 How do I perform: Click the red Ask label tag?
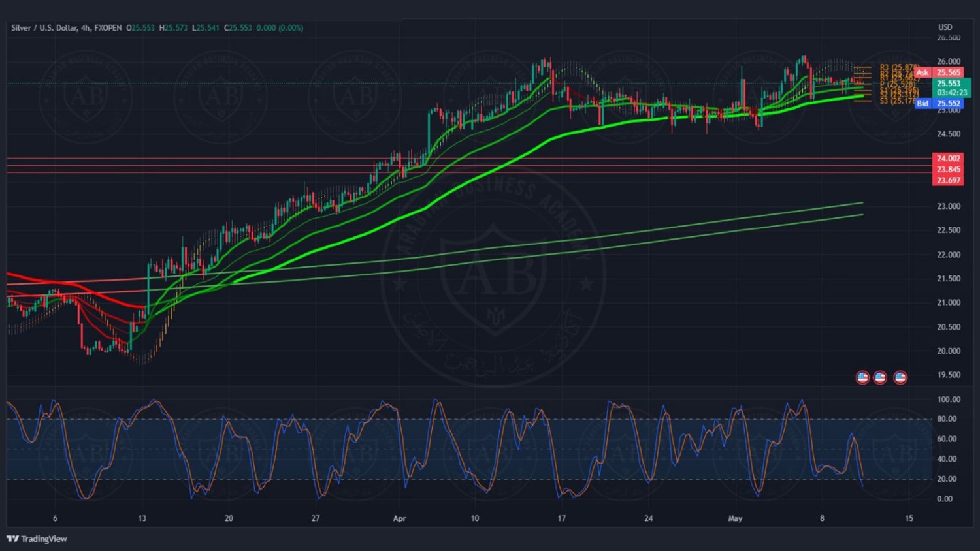(922, 72)
